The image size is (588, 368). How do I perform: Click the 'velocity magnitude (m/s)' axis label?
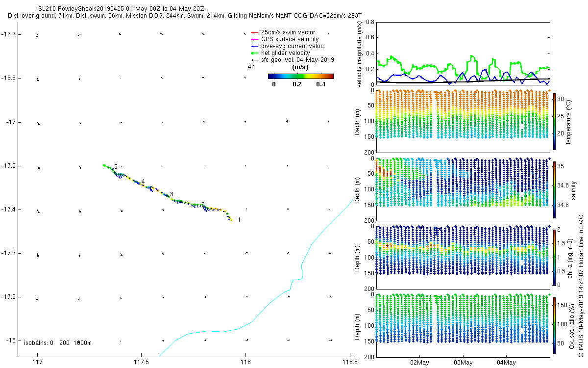click(x=359, y=54)
